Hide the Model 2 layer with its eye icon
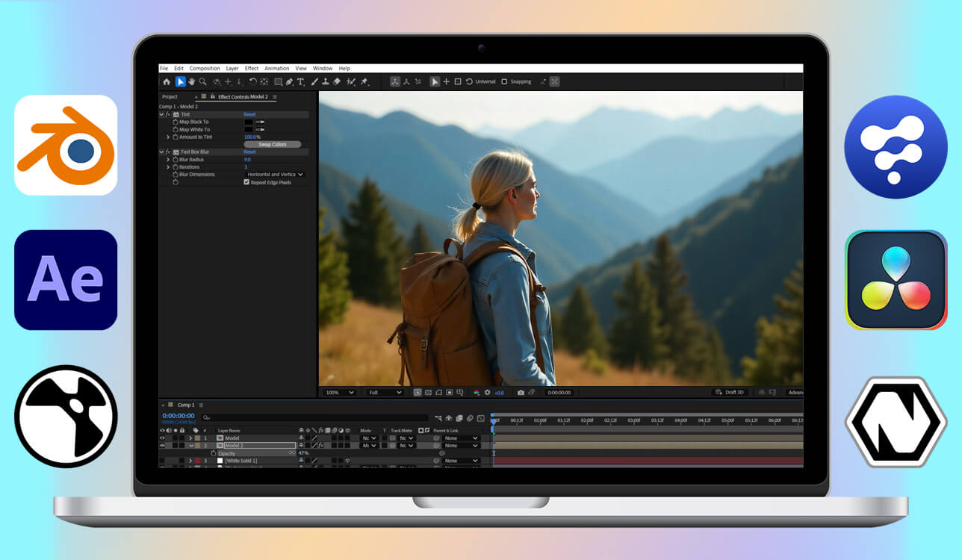Image resolution: width=962 pixels, height=560 pixels. click(x=162, y=445)
